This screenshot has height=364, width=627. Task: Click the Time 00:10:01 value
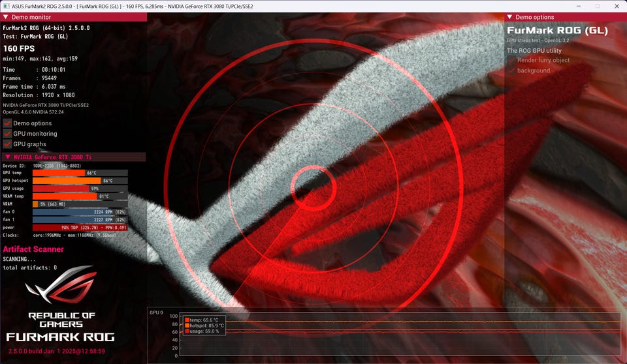click(54, 70)
